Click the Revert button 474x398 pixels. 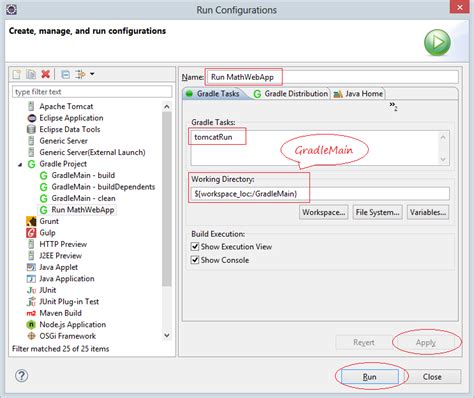[364, 342]
